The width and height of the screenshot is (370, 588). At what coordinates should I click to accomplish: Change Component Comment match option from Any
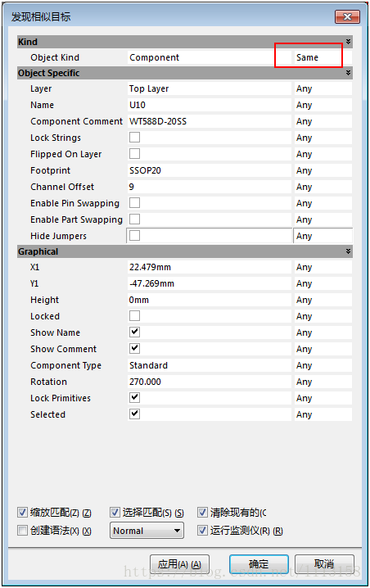tap(323, 121)
